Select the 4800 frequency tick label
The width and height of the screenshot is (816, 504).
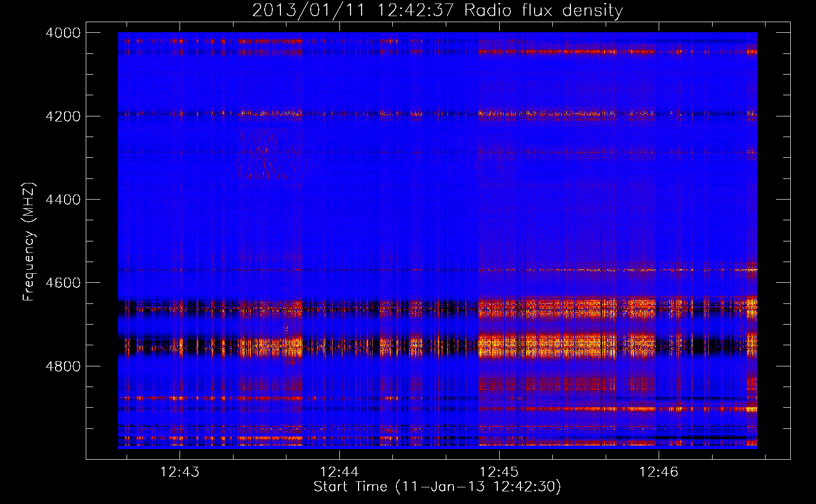point(63,366)
